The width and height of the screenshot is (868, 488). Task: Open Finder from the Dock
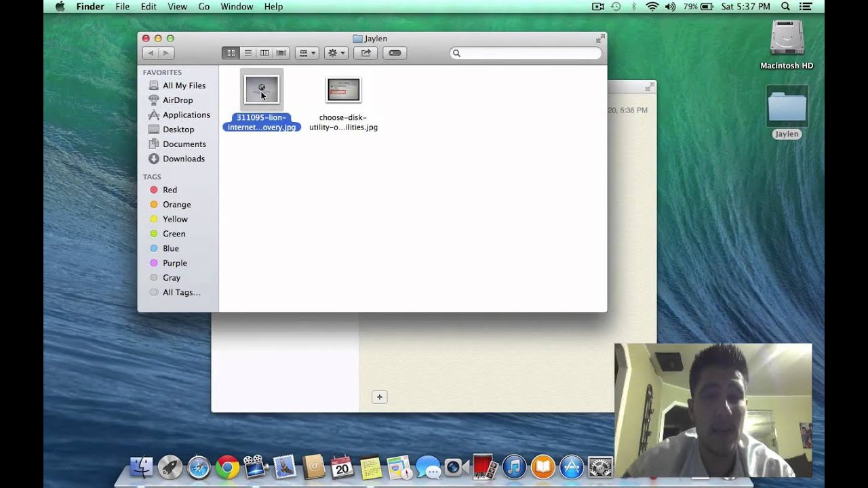(x=141, y=466)
